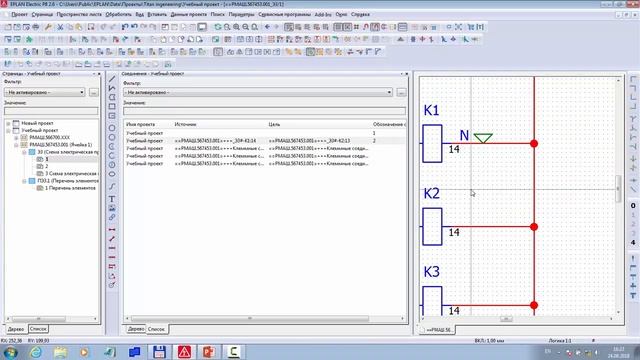Switch to Дерево tab in Страницы panel

(16, 329)
